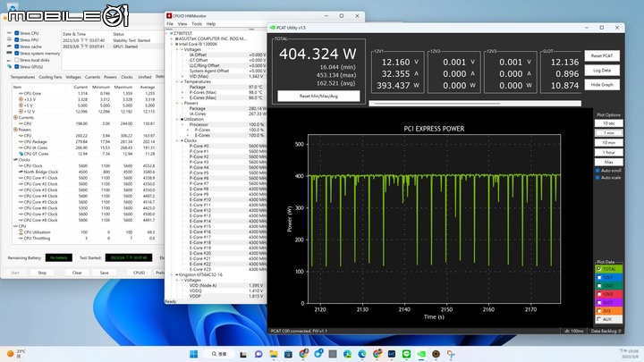Click the Stress CPU chip icon
Screen dimensions: 644x362
tap(10, 33)
